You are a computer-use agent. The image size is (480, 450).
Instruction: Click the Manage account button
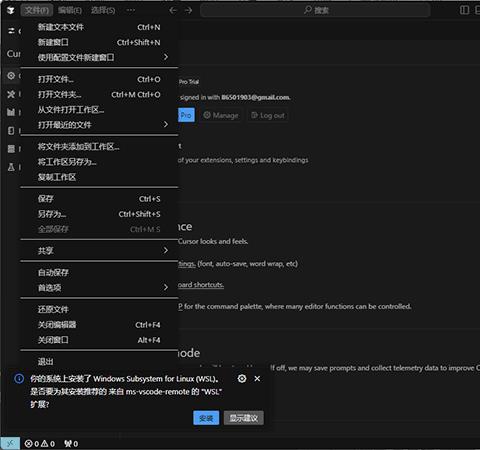(221, 115)
